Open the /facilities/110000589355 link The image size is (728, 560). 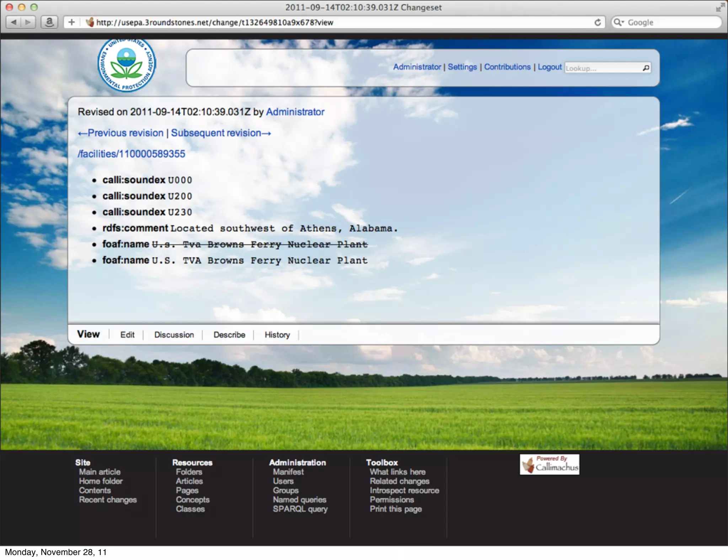(132, 154)
